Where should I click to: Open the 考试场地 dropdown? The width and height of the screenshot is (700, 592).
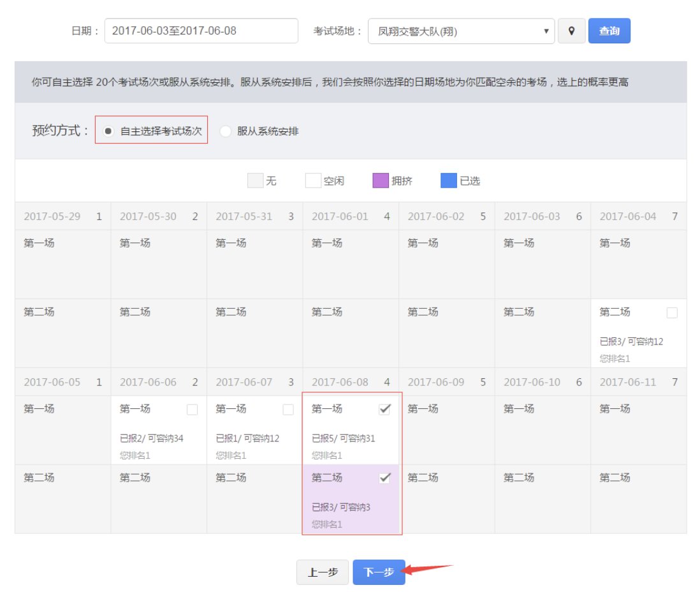point(461,31)
